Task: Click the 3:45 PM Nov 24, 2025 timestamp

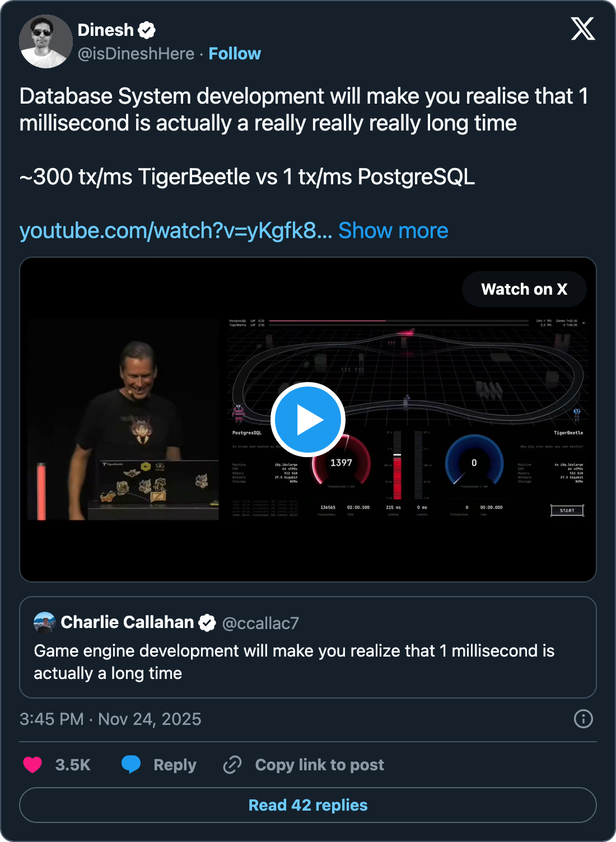Action: tap(110, 719)
